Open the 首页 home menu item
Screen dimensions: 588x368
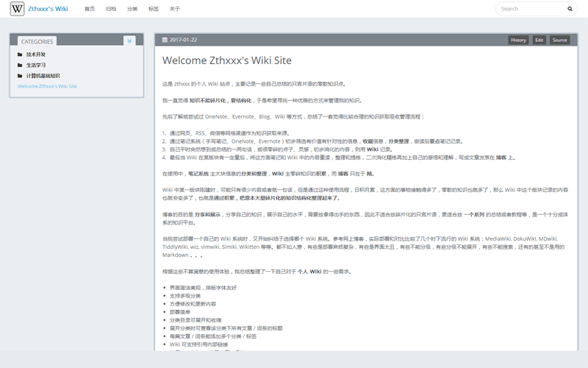pos(90,9)
